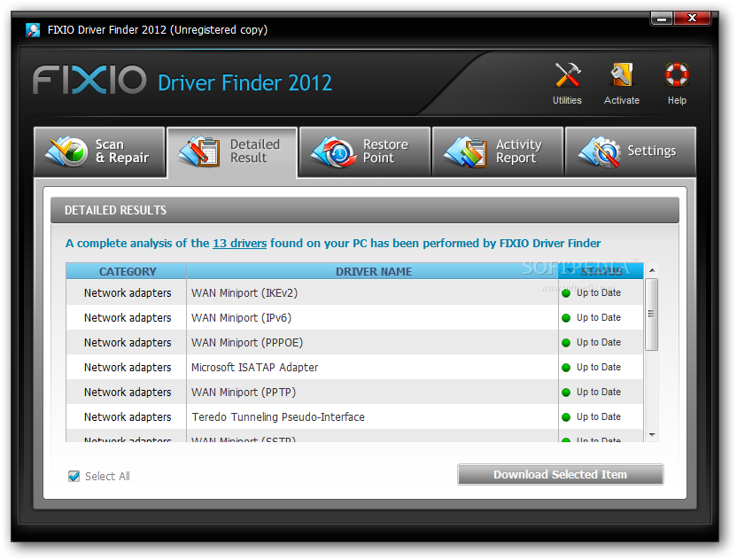Screen dimensions: 737x560
Task: Go to the Activity Report tab
Action: pos(497,152)
